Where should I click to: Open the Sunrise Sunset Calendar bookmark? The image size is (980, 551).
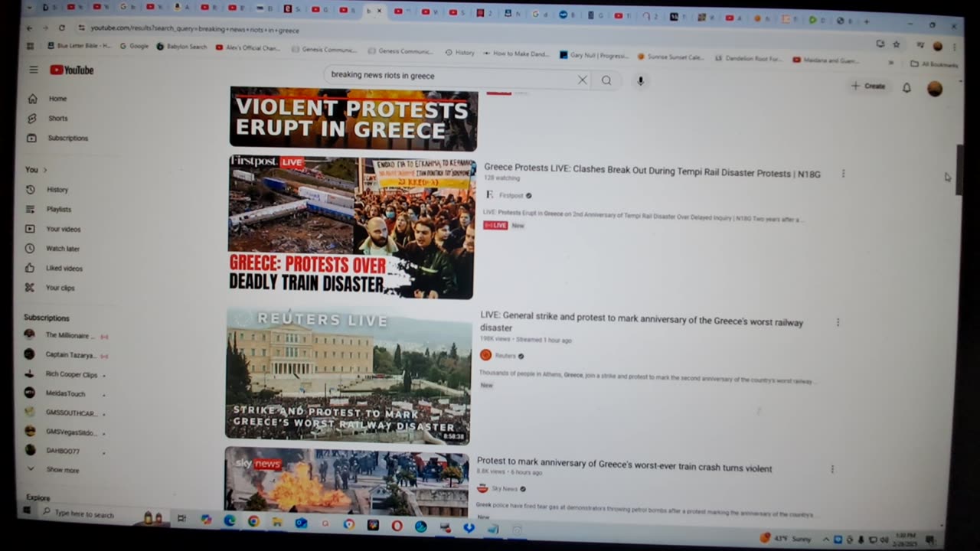click(671, 57)
